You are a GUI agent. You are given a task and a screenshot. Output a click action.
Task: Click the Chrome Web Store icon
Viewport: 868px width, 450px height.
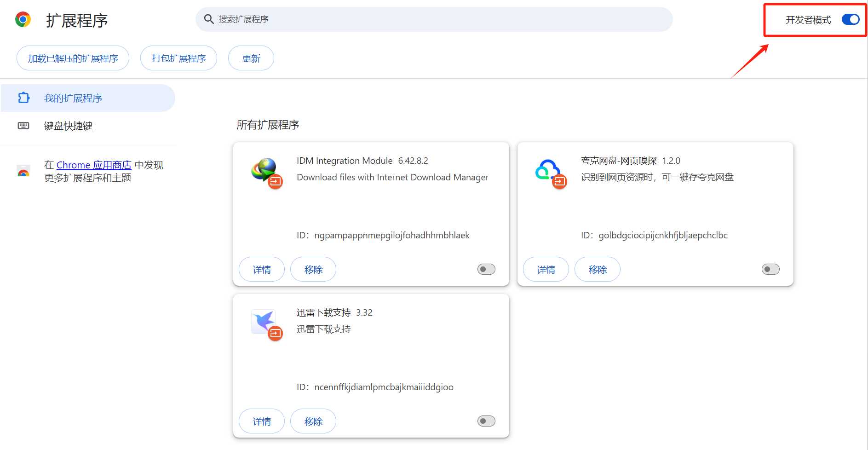[23, 172]
